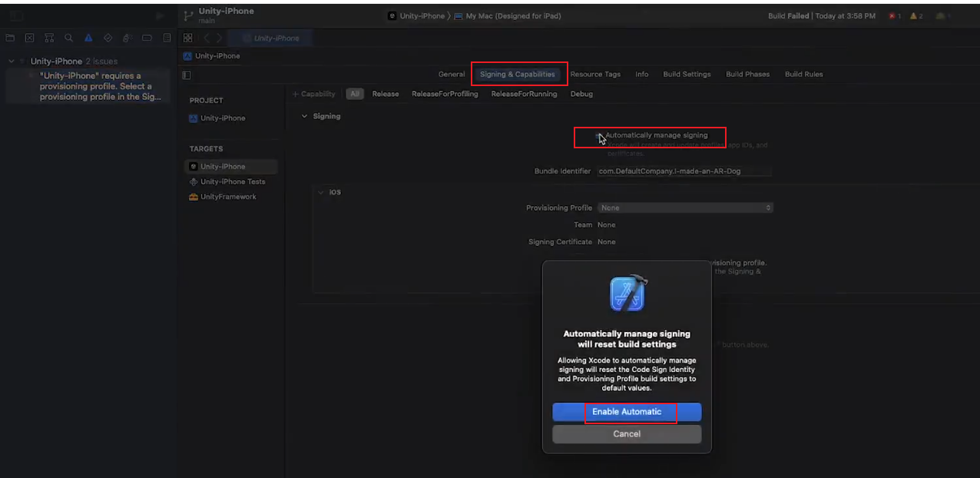The height and width of the screenshot is (478, 980).
Task: Select the Unity-iPhone target
Action: pyautogui.click(x=231, y=167)
